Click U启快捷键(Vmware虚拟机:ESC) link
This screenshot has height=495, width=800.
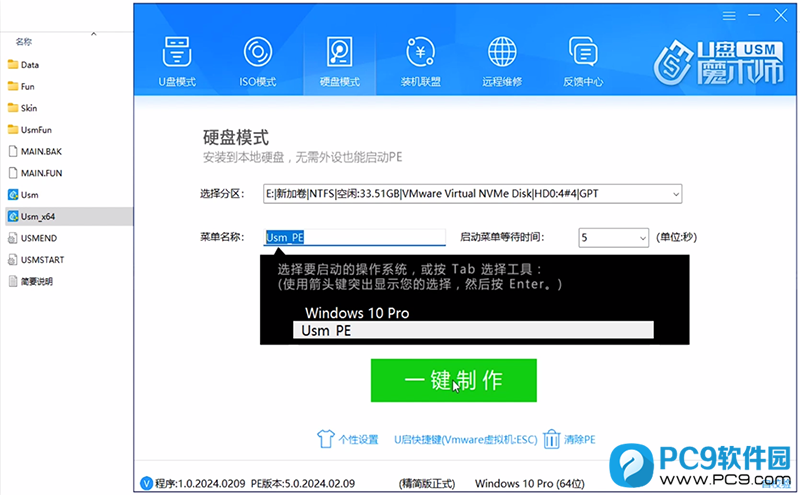click(x=465, y=439)
